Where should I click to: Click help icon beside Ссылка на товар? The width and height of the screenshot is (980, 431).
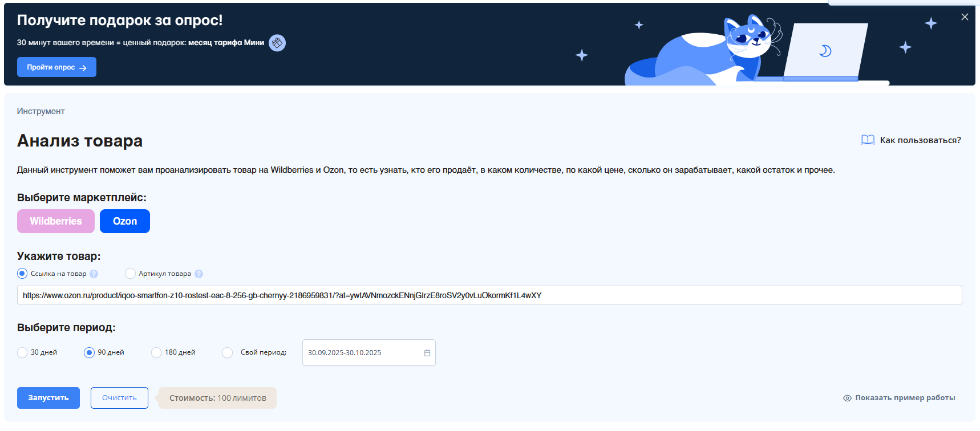click(x=94, y=274)
